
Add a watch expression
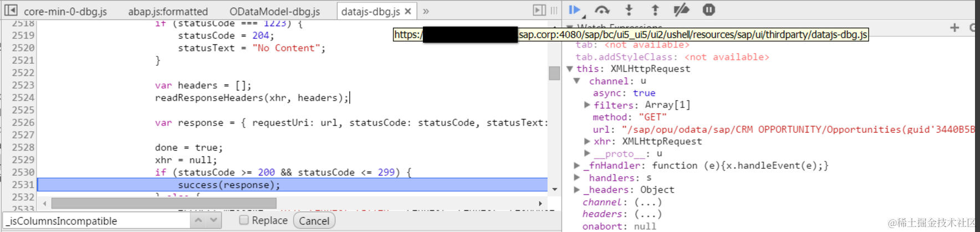point(955,27)
